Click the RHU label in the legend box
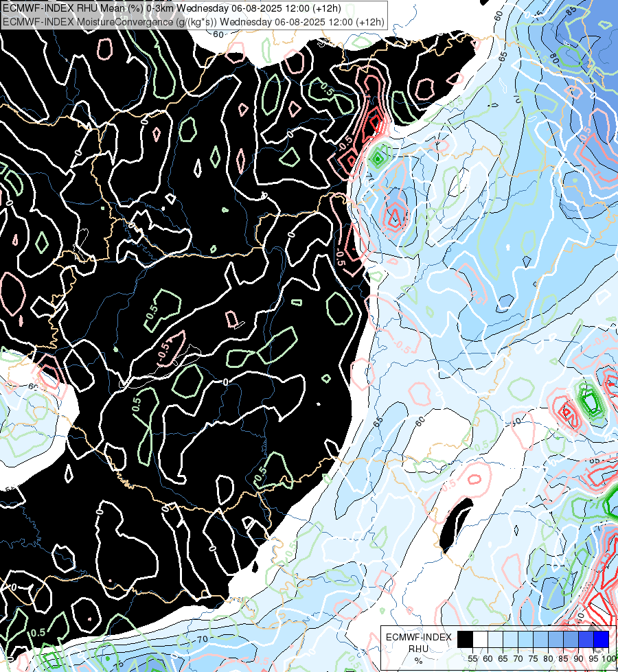The height and width of the screenshot is (672, 618). pos(418,649)
